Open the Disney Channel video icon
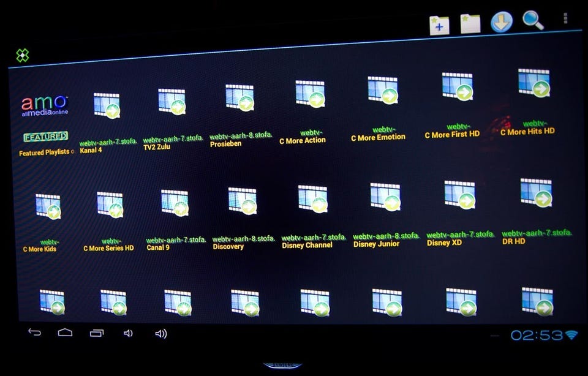This screenshot has width=588, height=376. (313, 198)
